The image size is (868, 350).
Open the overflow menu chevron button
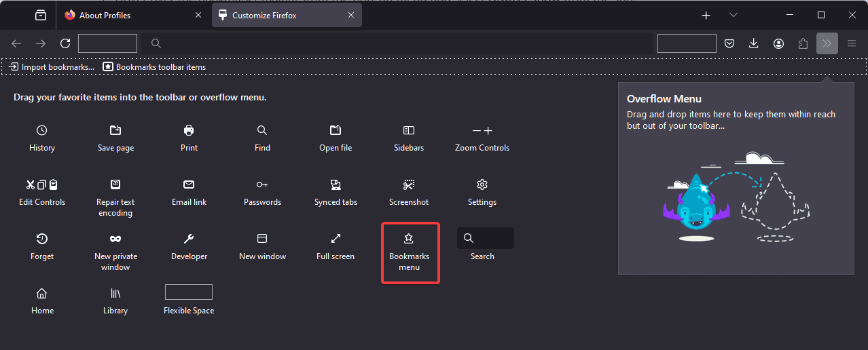[x=827, y=43]
